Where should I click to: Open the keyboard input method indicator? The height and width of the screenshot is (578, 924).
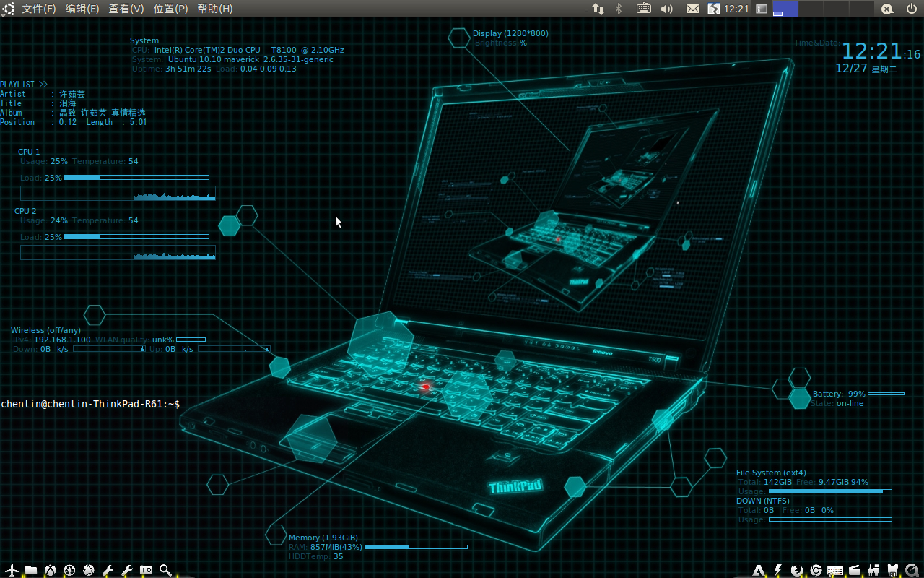tap(645, 9)
